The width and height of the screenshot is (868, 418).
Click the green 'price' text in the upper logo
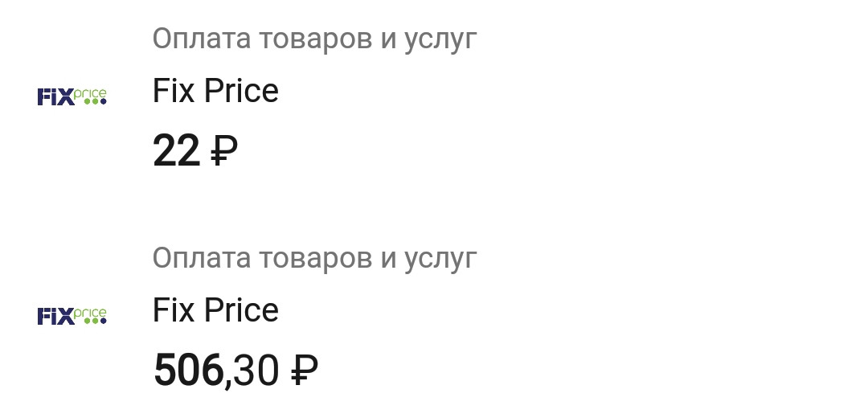point(90,94)
